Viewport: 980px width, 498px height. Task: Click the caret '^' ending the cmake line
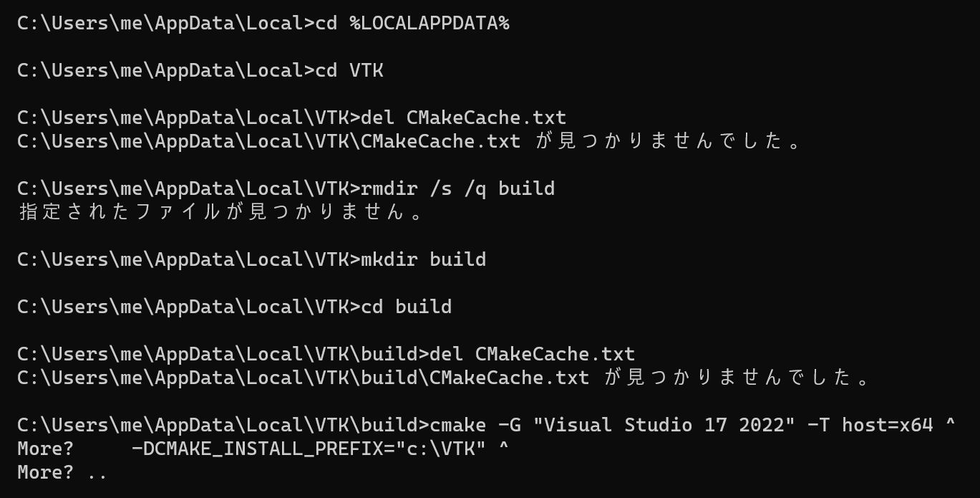[951, 423]
